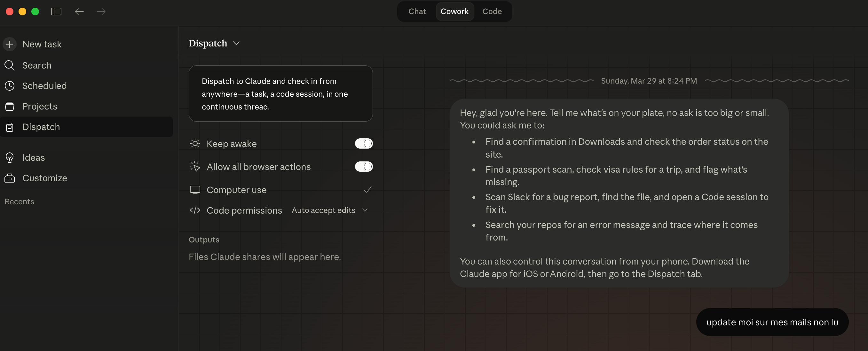Switch to the Code tab
Viewport: 868px width, 351px height.
[x=492, y=12]
